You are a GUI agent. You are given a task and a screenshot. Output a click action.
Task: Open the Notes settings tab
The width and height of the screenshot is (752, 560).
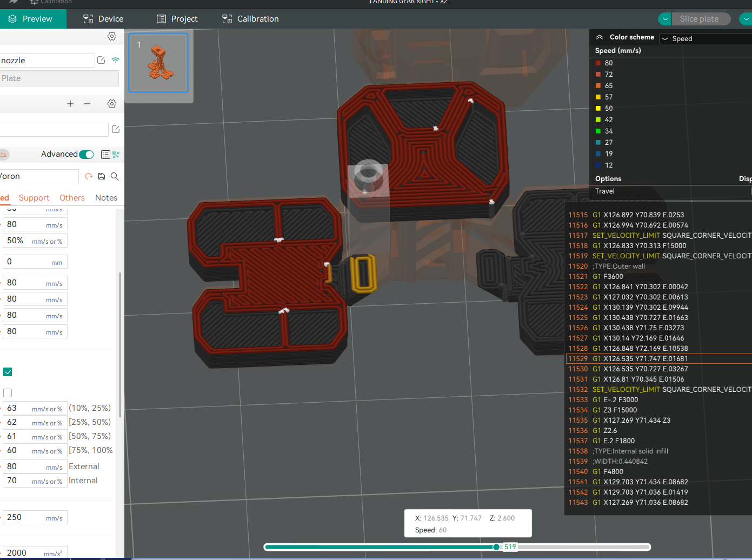click(106, 197)
